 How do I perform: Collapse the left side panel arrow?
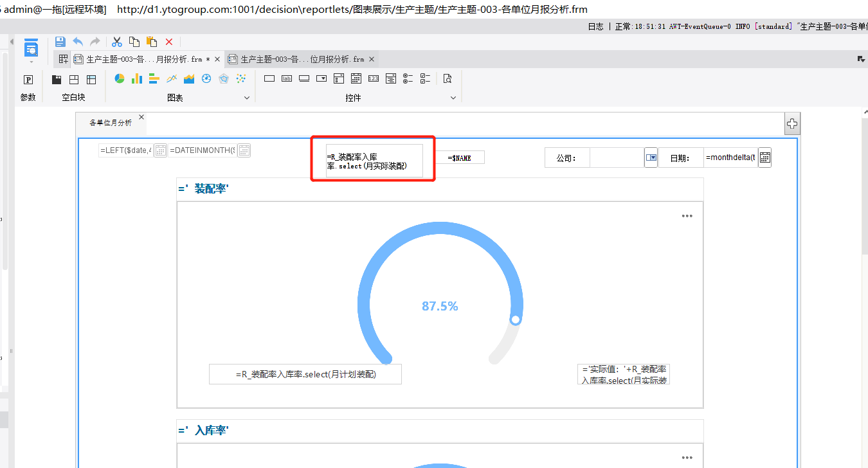11,42
